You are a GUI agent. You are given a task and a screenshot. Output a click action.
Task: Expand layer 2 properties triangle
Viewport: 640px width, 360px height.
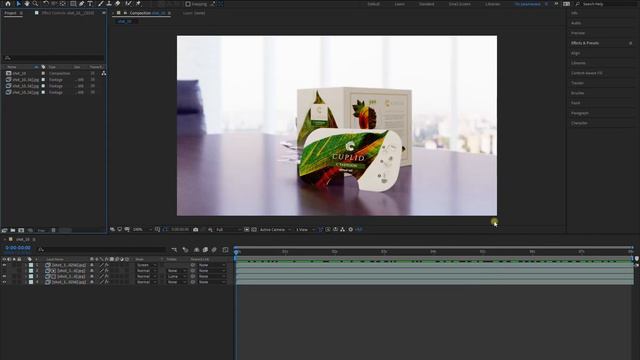point(25,271)
